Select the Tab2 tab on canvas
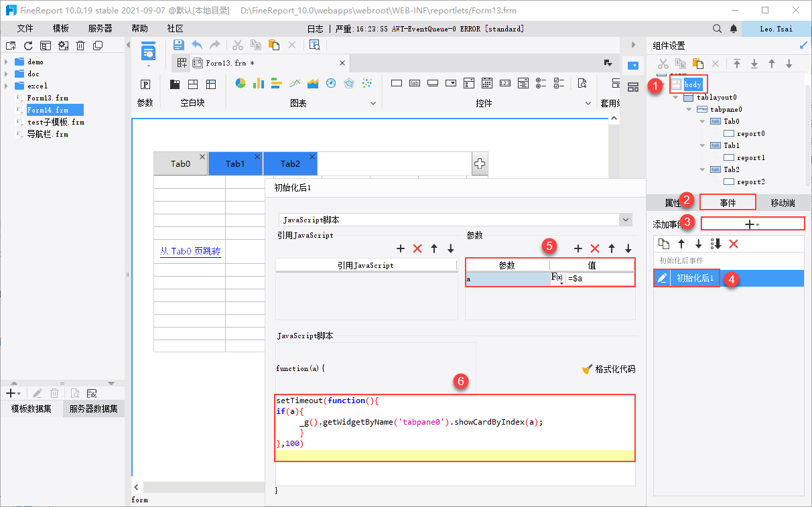This screenshot has width=812, height=507. point(290,164)
